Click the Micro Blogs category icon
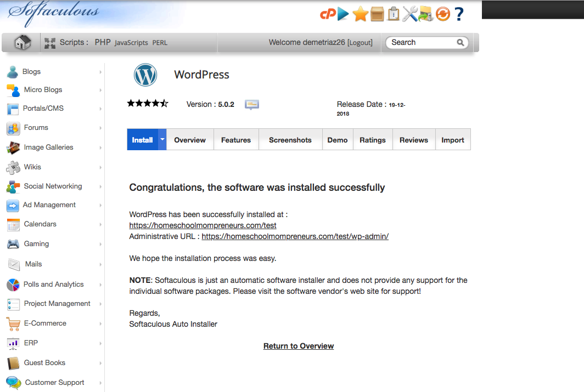The width and height of the screenshot is (584, 392). (x=13, y=90)
